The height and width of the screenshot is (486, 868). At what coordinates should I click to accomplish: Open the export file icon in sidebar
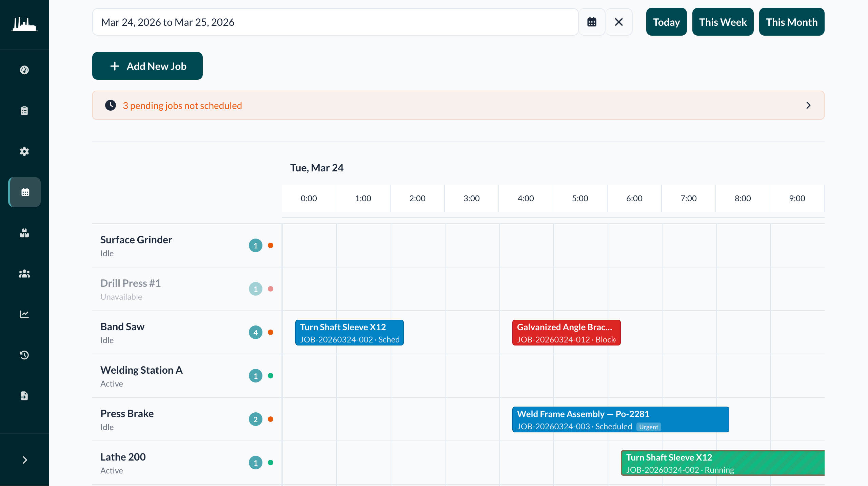pos(24,396)
